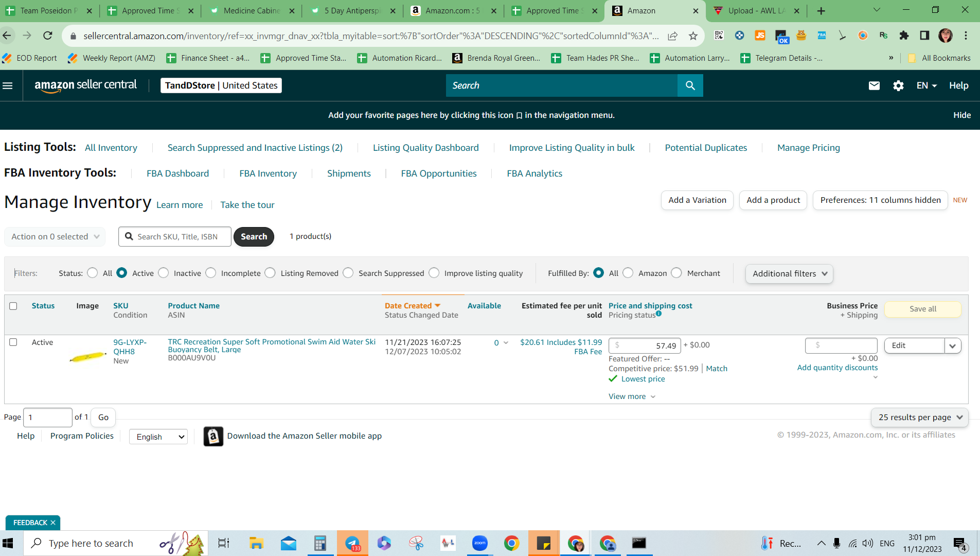The width and height of the screenshot is (980, 556).
Task: Tick the select-all checkbox in table header
Action: [x=13, y=306]
